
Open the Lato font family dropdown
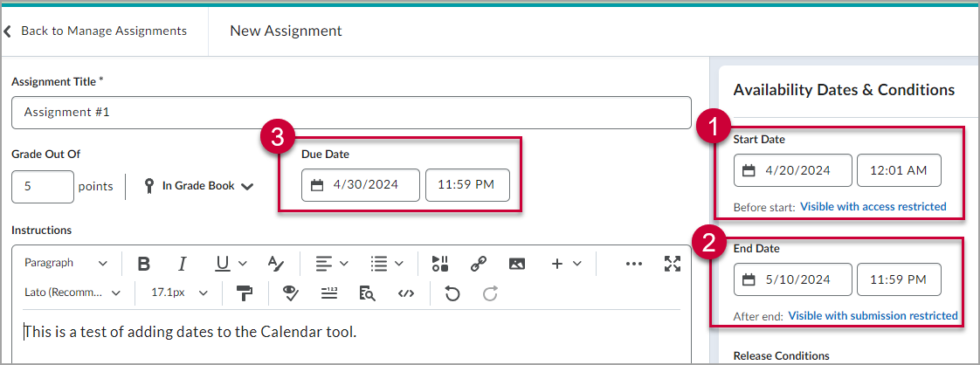point(72,293)
